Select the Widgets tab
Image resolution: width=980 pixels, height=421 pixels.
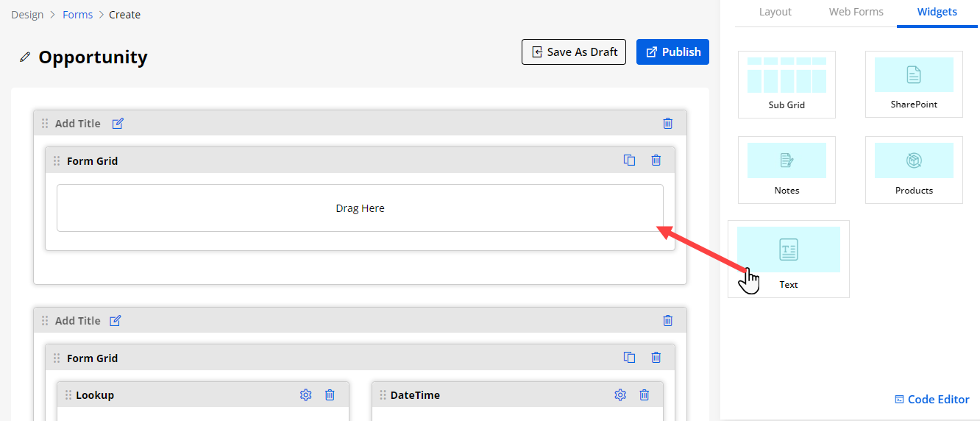coord(937,12)
